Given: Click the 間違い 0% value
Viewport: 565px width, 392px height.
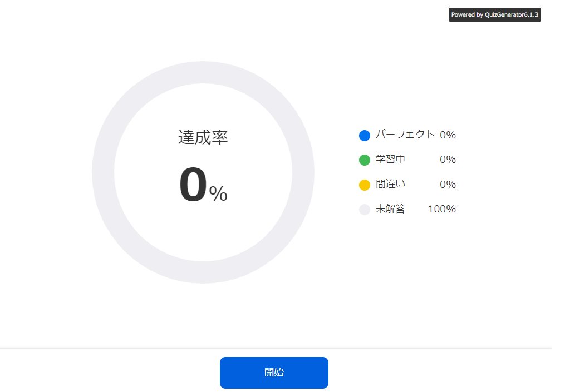Looking at the screenshot, I should [448, 185].
